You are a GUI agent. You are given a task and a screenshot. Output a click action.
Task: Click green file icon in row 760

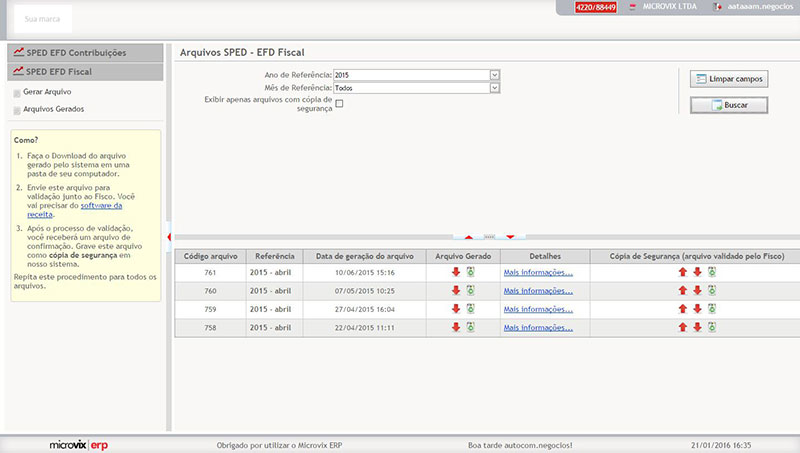click(x=470, y=291)
